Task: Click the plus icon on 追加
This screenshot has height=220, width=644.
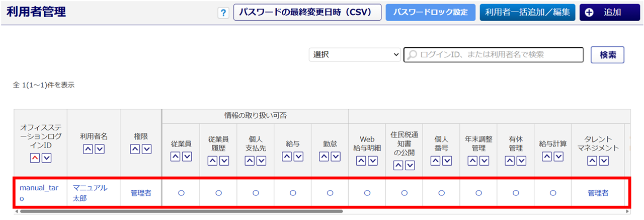Action: pyautogui.click(x=590, y=13)
